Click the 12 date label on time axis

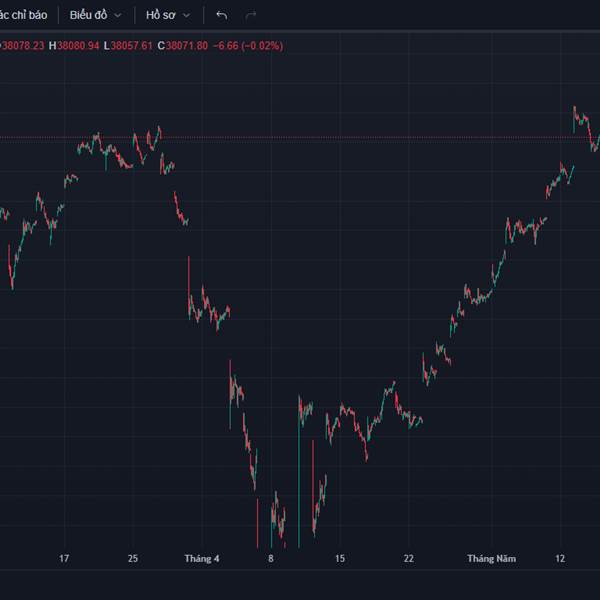point(560,558)
